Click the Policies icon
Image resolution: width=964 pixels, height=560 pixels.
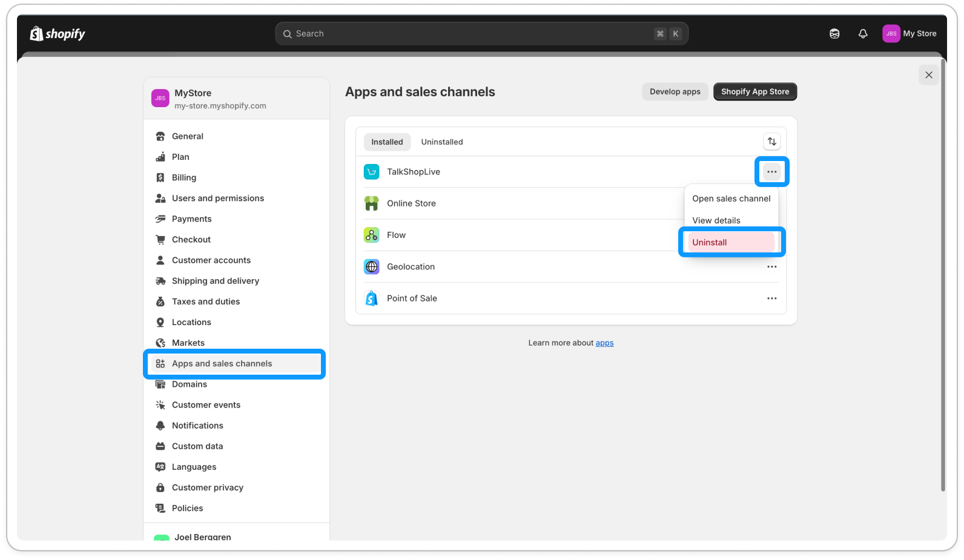tap(160, 508)
